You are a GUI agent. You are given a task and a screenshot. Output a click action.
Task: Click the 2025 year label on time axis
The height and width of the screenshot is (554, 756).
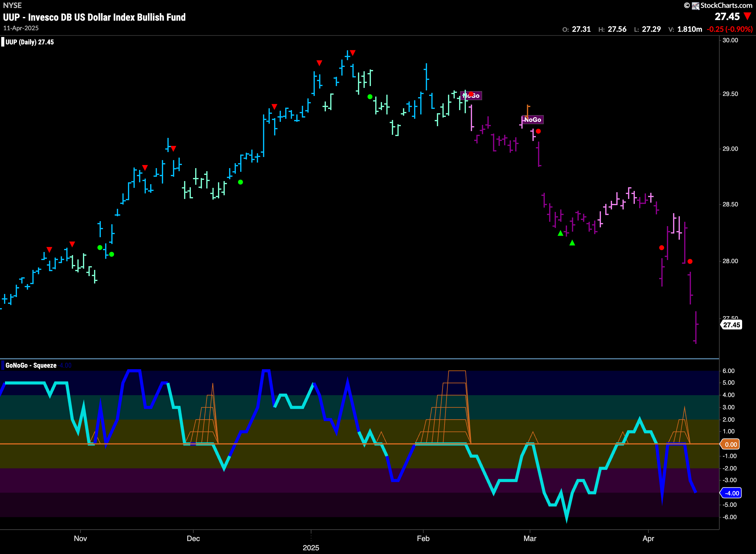[311, 548]
